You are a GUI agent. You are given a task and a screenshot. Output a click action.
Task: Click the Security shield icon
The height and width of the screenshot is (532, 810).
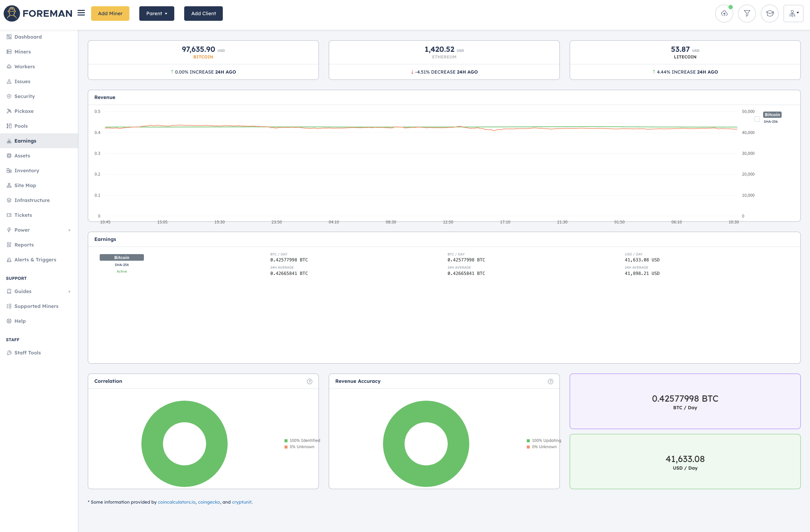coord(9,96)
